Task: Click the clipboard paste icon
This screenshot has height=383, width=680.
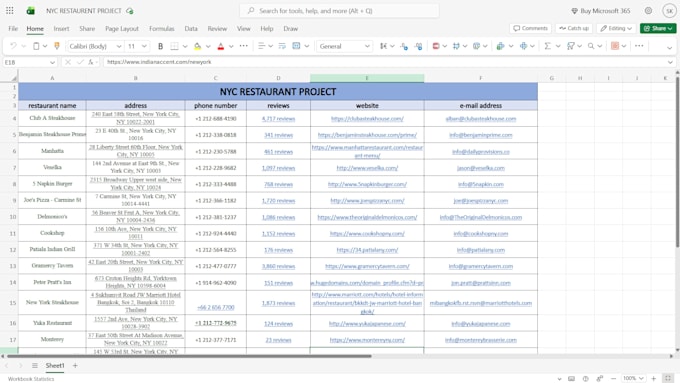Action: (36, 46)
